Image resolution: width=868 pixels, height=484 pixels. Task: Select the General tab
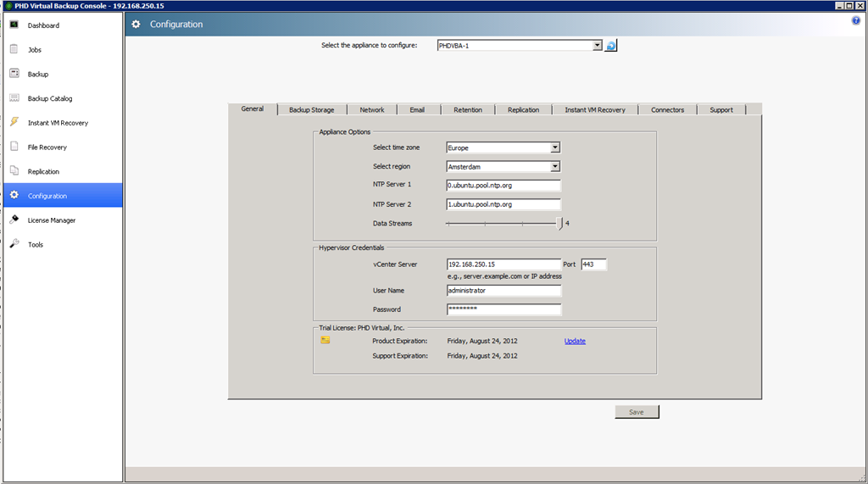click(253, 108)
